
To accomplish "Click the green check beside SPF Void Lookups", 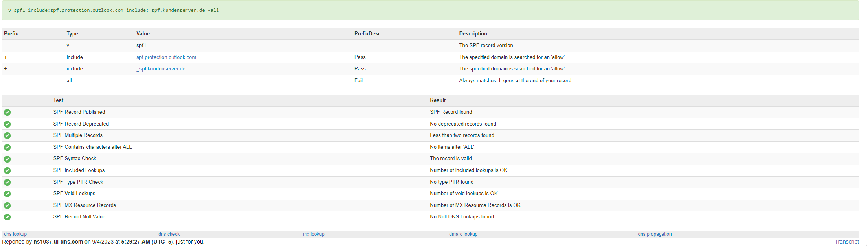I will pyautogui.click(x=7, y=194).
